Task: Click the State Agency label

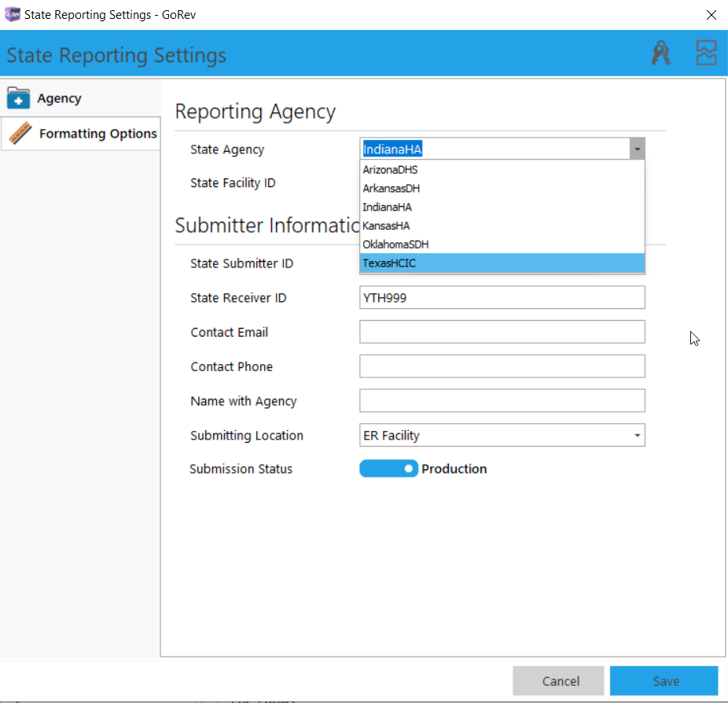Action: [227, 149]
